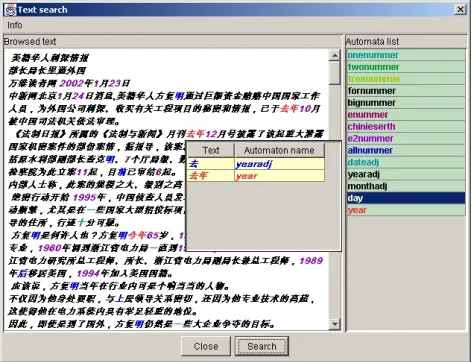The image size is (474, 362).
Task: Select onenummer in the automata list
Action: (x=406, y=55)
